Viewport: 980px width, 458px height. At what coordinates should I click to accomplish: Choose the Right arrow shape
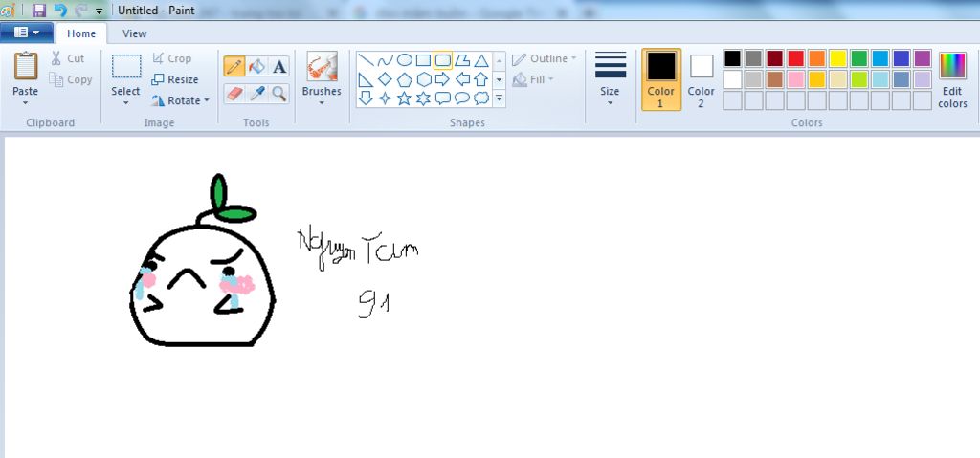pyautogui.click(x=443, y=79)
